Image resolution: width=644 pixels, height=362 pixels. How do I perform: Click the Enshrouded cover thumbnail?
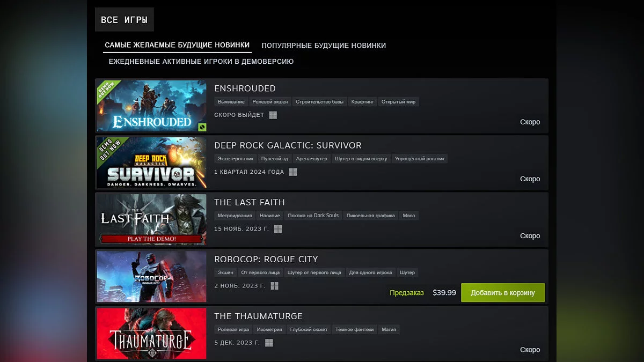[151, 106]
